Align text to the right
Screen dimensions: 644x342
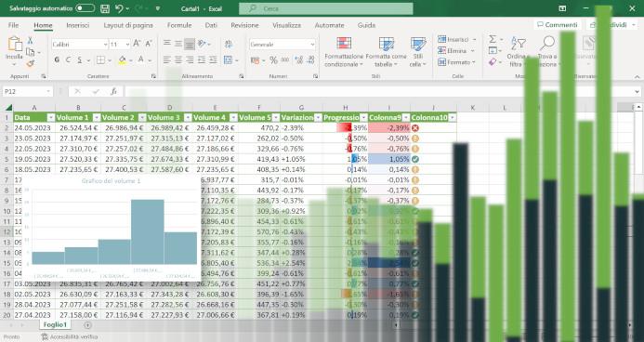click(190, 59)
